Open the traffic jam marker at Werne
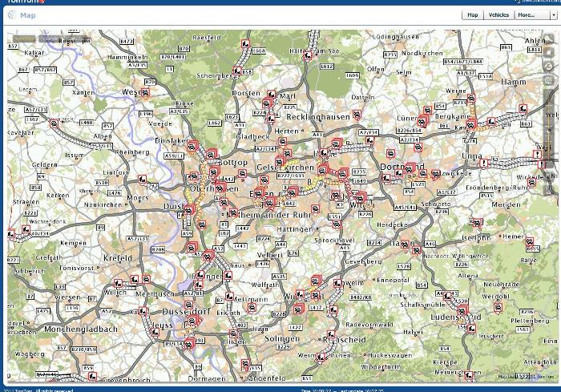 [x=471, y=98]
